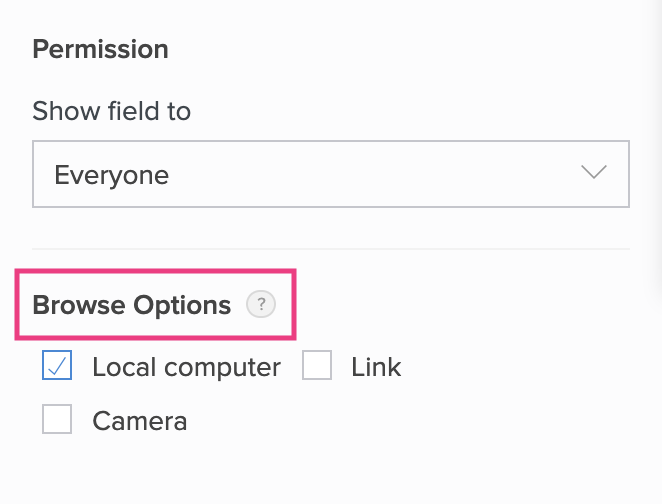Click the Browse Options heading
Screen dimensions: 662x504
click(x=131, y=305)
